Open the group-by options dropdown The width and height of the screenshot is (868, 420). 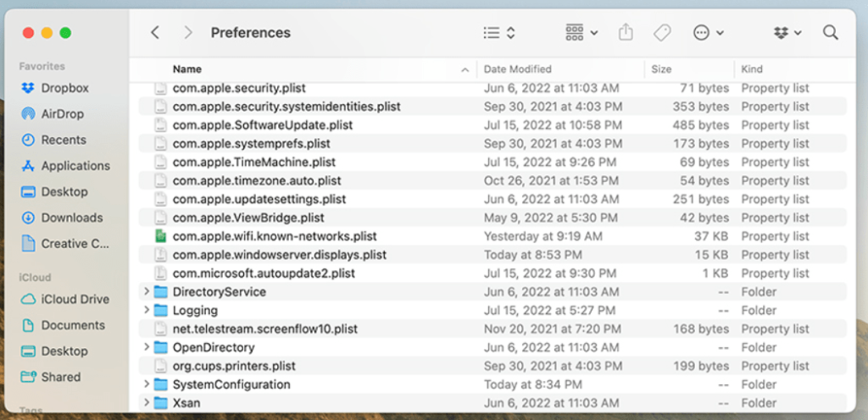click(x=581, y=33)
